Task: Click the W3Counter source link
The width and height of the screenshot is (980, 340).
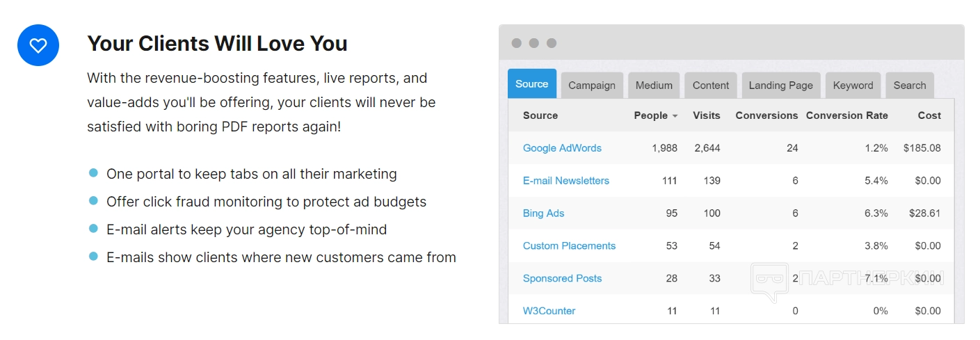Action: pos(549,311)
